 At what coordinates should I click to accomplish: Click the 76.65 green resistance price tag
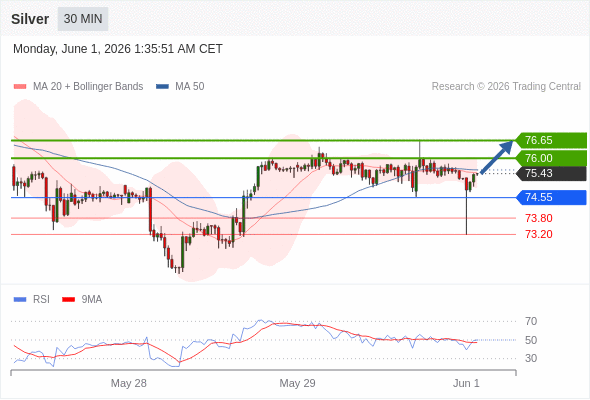point(550,140)
